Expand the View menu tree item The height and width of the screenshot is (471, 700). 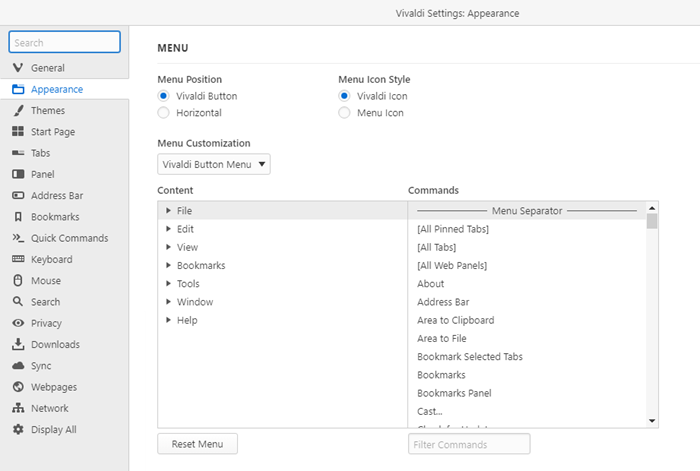[x=168, y=247]
